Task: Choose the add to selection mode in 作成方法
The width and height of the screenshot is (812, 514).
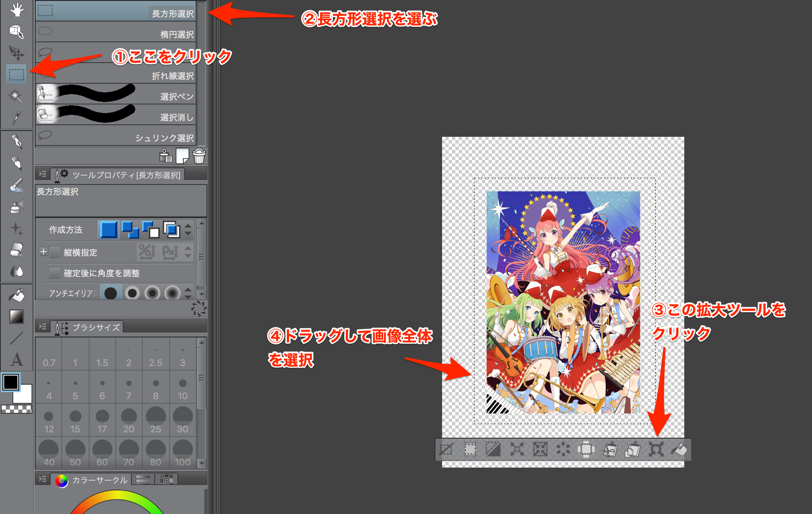Action: point(130,229)
